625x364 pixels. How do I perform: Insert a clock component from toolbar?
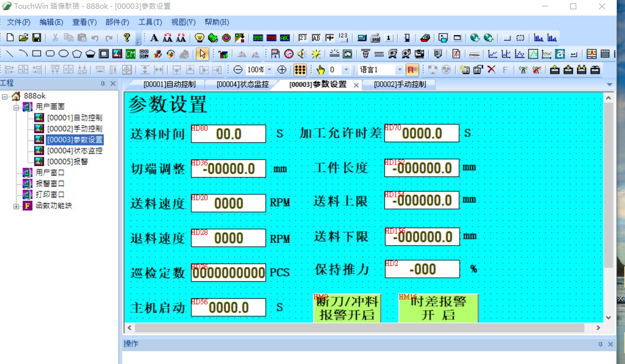coord(289,54)
